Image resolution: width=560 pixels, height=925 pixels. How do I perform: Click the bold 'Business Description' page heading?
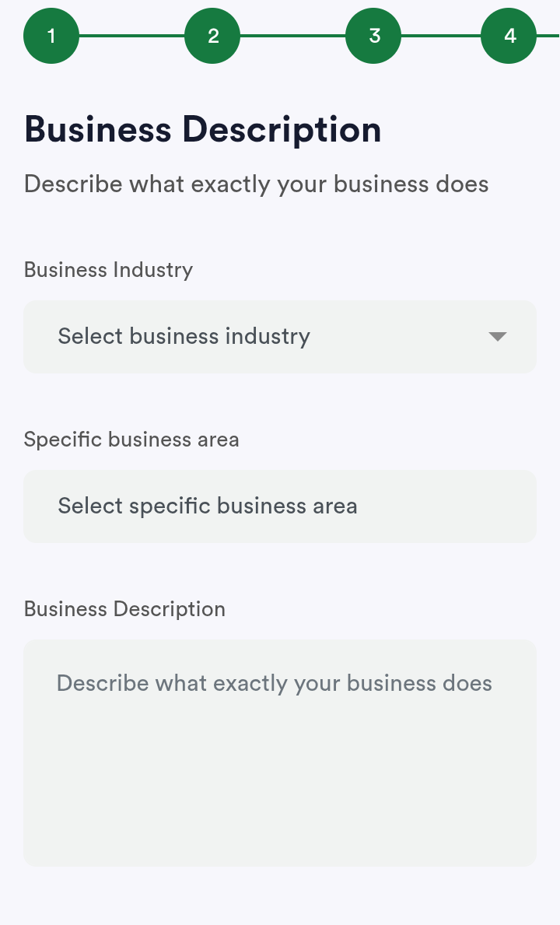[202, 130]
